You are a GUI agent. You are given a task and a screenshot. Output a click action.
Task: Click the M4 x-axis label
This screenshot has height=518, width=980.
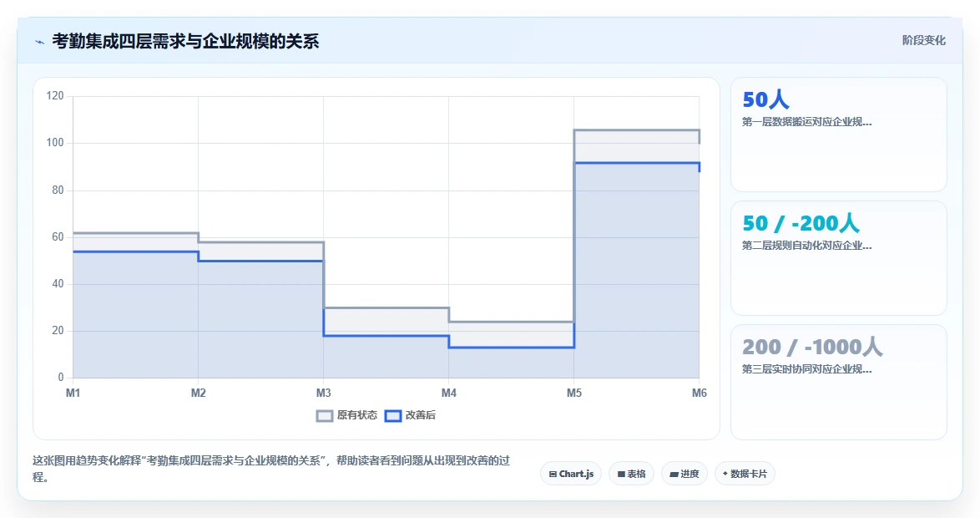[x=449, y=393]
